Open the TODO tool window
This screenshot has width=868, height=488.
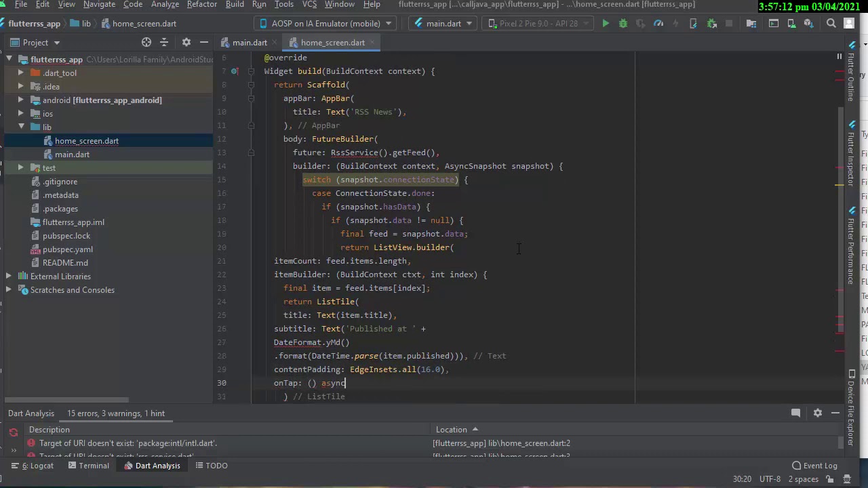(212, 466)
